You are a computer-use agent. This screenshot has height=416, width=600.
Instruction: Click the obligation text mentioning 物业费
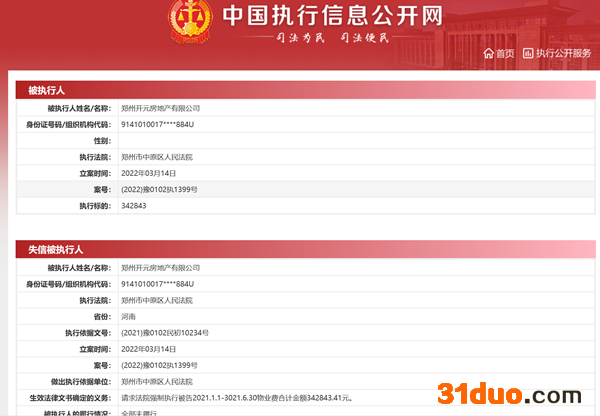243,397
